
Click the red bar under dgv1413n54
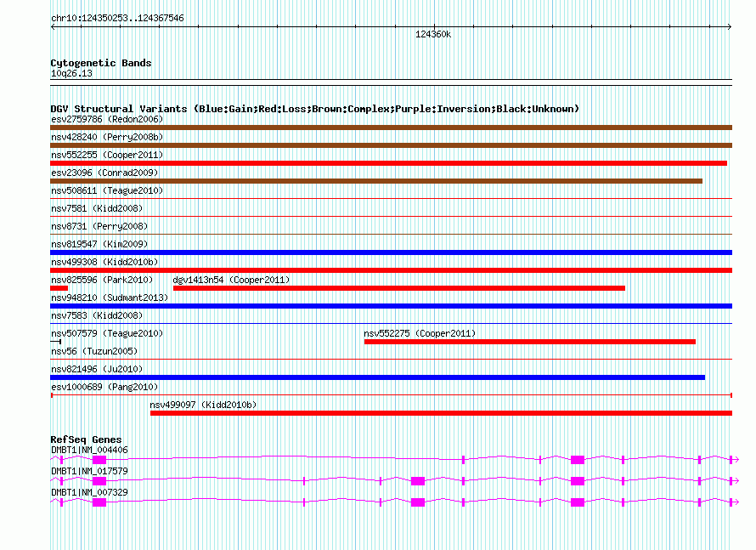[398, 288]
